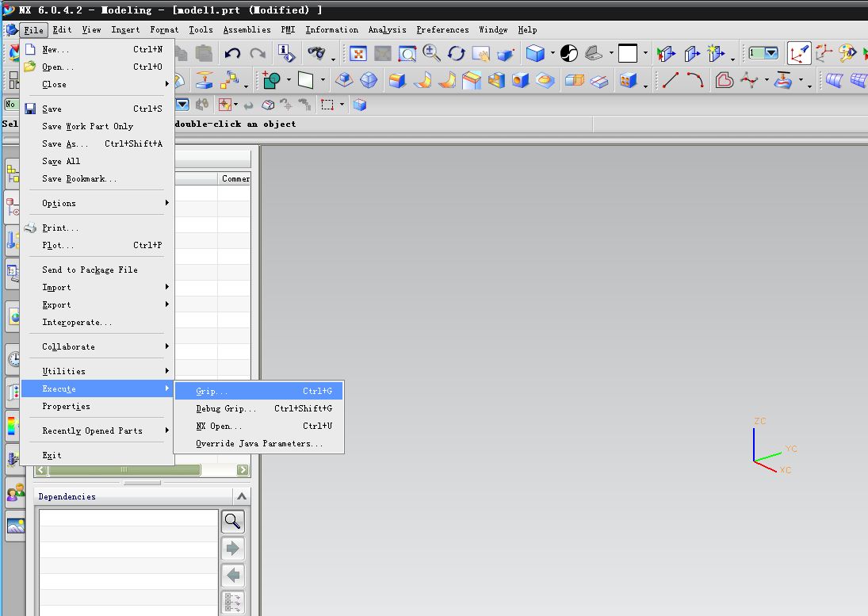The image size is (868, 616).
Task: Click the Fit view icon
Action: [358, 54]
